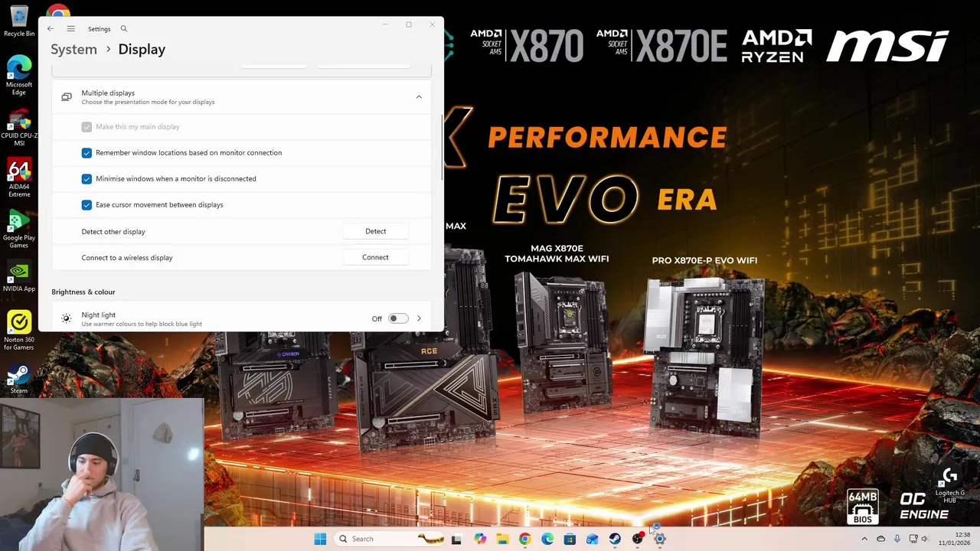Open the red-badged app next to Steam on the taskbar
Viewport: 980px width, 551px height.
[x=637, y=539]
